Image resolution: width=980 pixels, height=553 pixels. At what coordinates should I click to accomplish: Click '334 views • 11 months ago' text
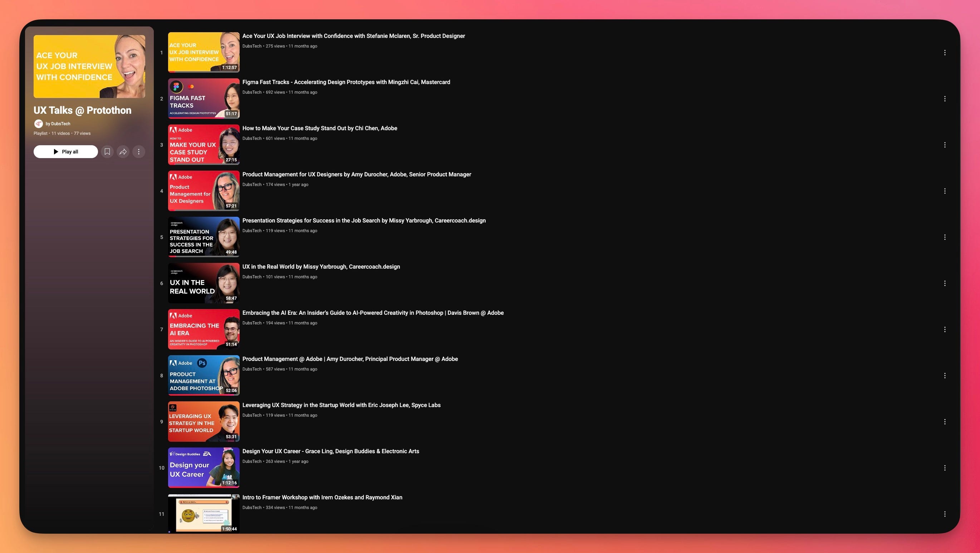(291, 507)
